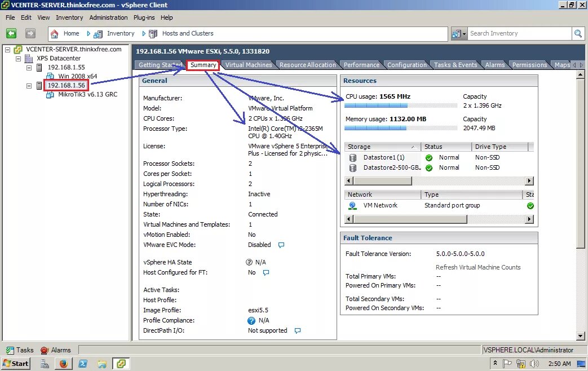
Task: Click the Datastore1 (1) datastore icon
Action: pyautogui.click(x=353, y=157)
